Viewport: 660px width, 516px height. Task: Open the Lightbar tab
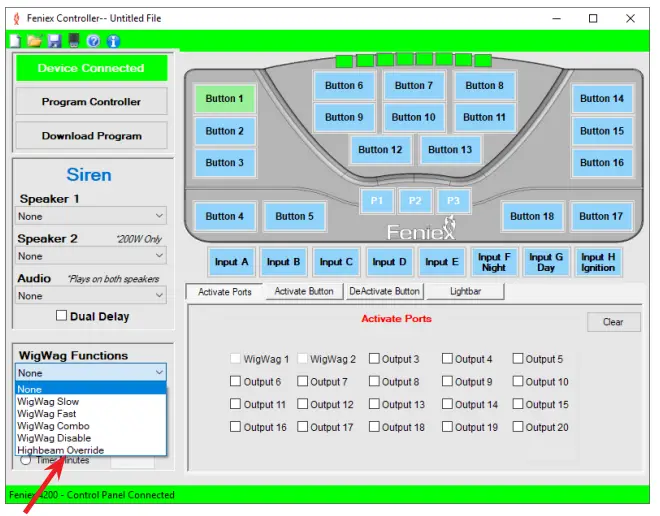[465, 291]
